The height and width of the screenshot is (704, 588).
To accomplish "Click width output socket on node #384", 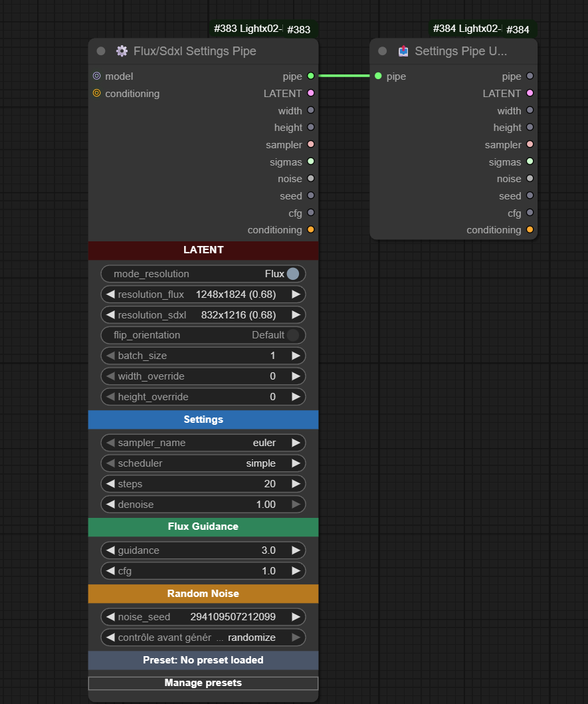I will click(x=530, y=110).
